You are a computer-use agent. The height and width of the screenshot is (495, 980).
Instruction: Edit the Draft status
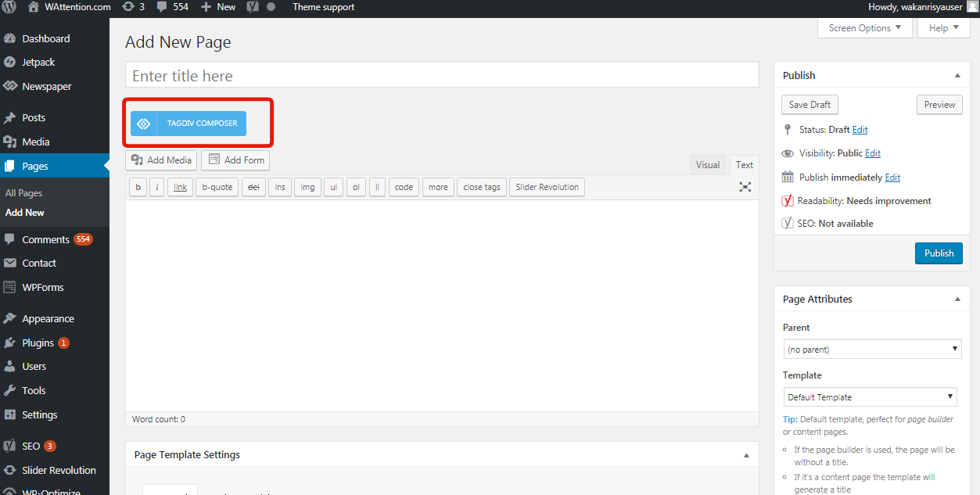coord(860,130)
